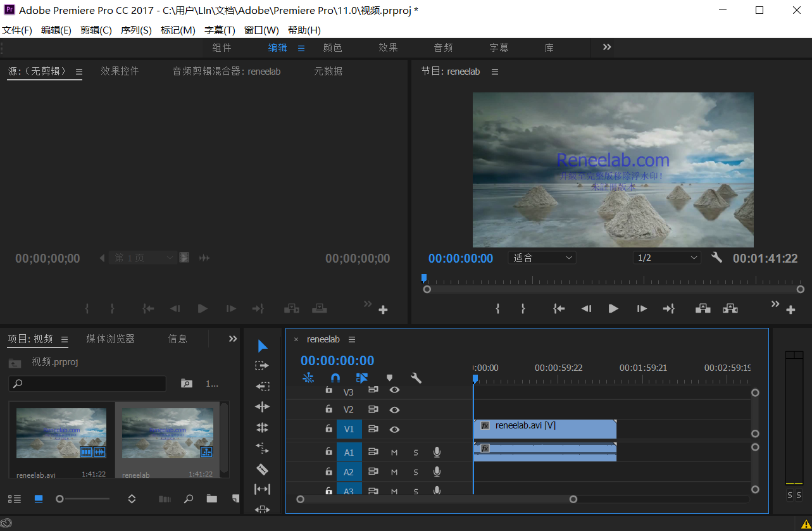Click the new bin folder icon
Viewport: 812px width, 531px height.
[x=211, y=499]
